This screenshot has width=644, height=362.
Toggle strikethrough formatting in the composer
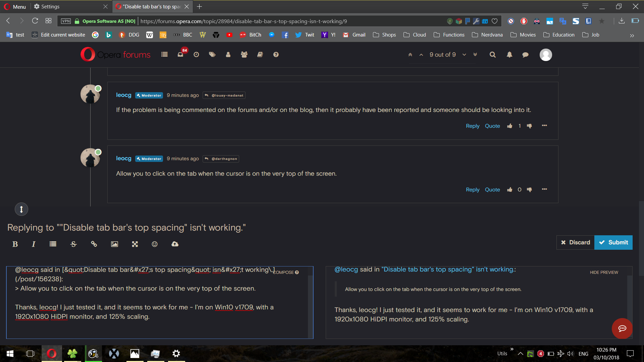[x=73, y=244]
